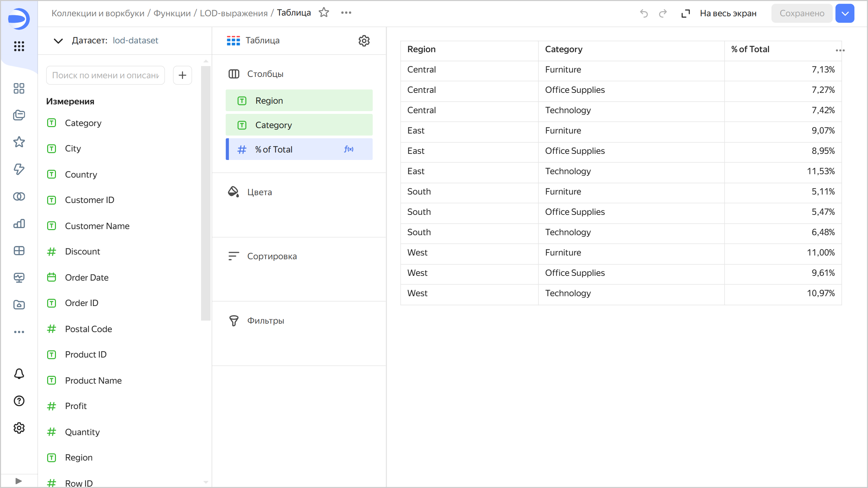The image size is (868, 488).
Task: Open the notifications bell icon
Action: coord(19,374)
